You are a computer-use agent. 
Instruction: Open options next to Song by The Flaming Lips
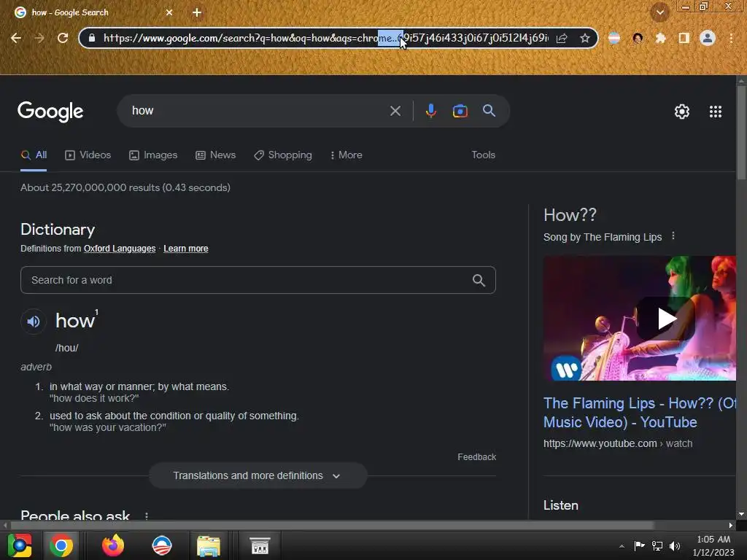[x=673, y=236]
